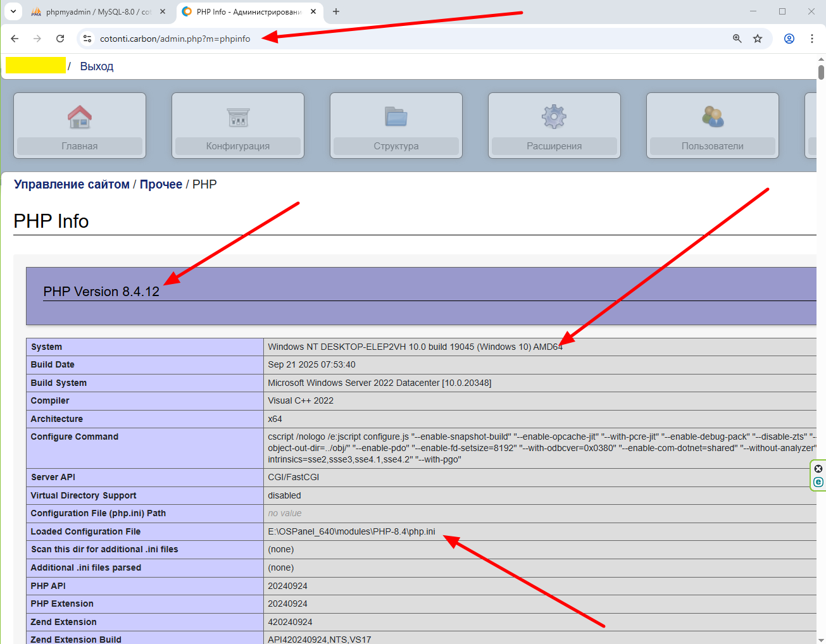Click the green side extension widget icon
This screenshot has width=826, height=644.
[818, 482]
